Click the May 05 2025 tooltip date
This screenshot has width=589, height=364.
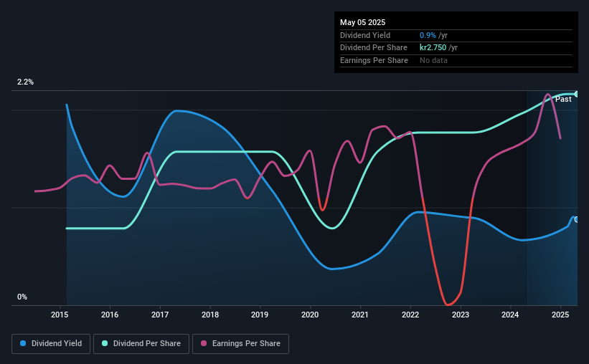[x=362, y=22]
